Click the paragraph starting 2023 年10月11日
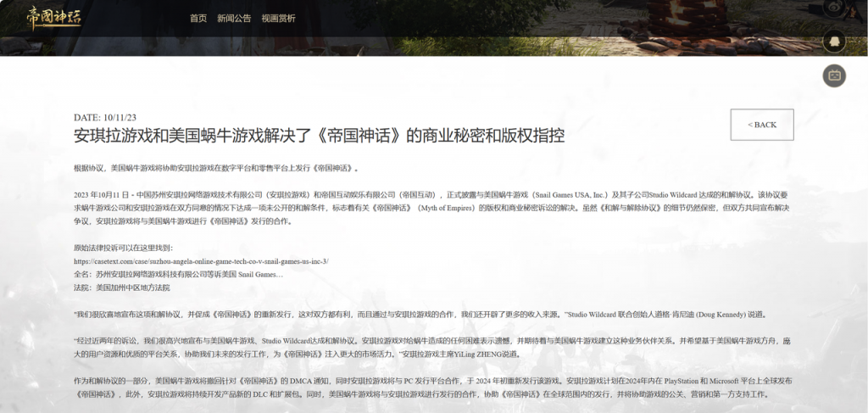868x413 pixels. pos(431,208)
